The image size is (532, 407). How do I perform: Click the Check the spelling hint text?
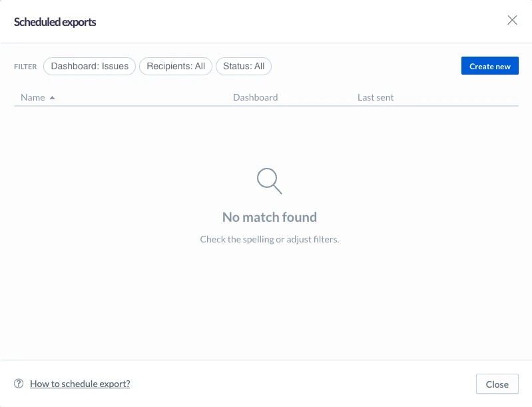click(x=270, y=239)
